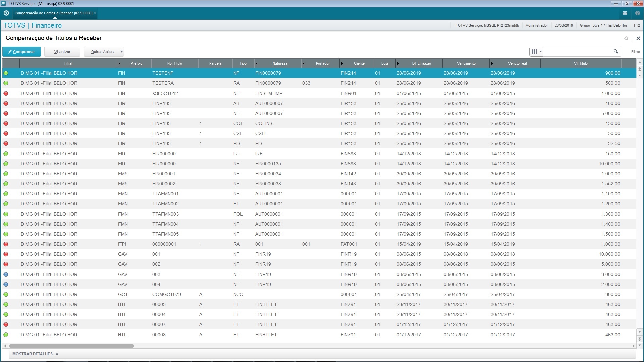The width and height of the screenshot is (644, 362).
Task: Open the mail messages icon
Action: [625, 13]
